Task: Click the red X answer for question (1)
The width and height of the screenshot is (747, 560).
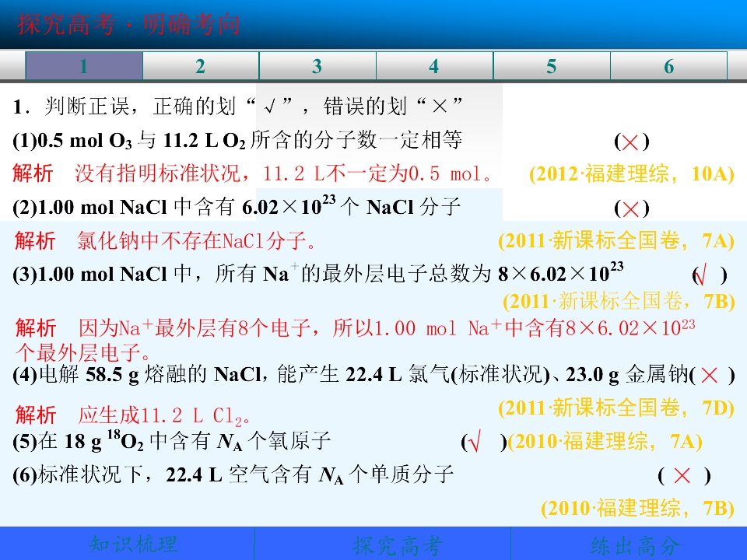Action: (630, 142)
